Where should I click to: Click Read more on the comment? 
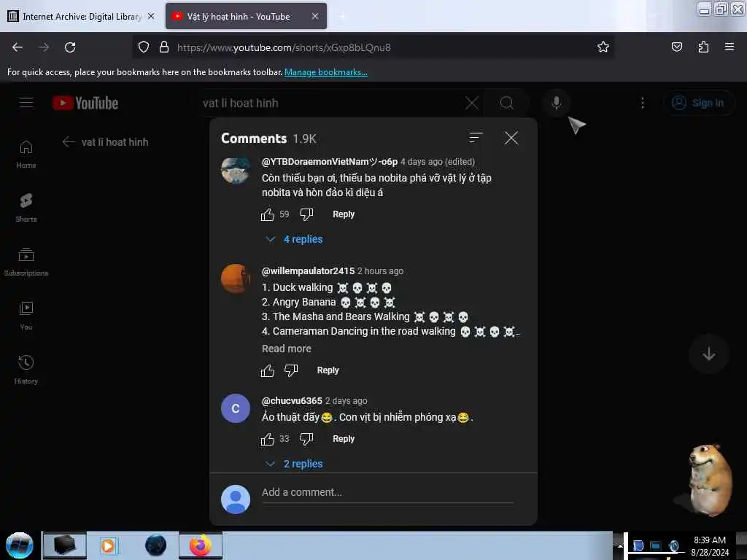pos(286,349)
